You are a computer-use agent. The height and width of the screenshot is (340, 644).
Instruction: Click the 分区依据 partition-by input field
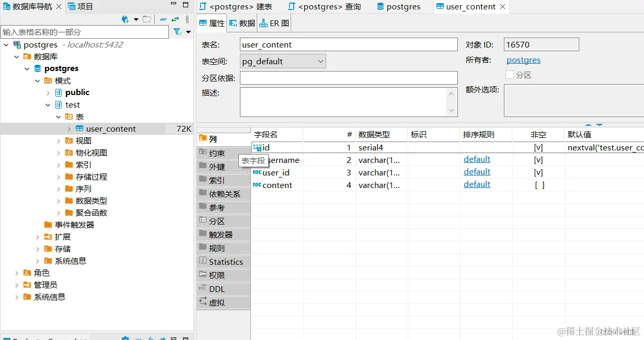349,78
